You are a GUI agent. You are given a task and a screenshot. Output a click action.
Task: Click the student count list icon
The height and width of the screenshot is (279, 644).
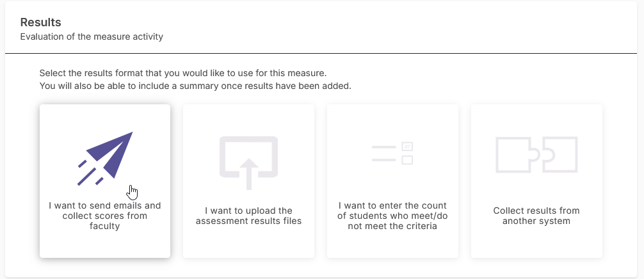pos(392,154)
